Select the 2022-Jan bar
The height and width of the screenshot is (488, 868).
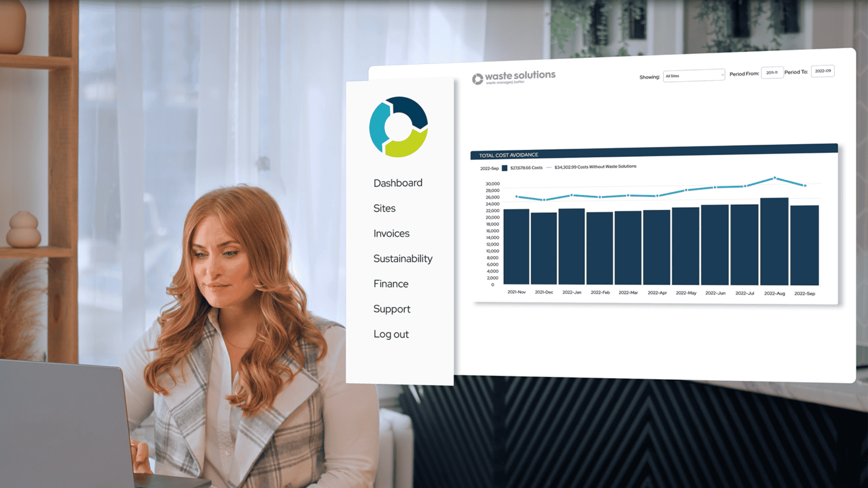[x=571, y=247]
